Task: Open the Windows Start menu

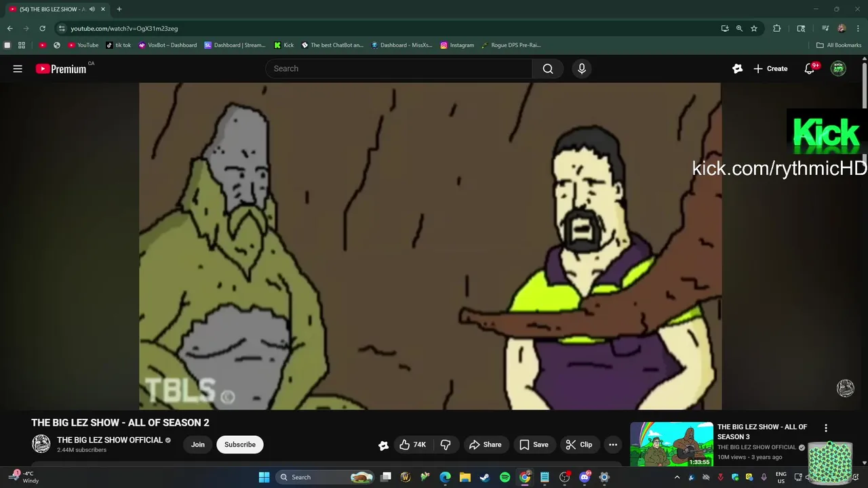Action: [x=264, y=477]
